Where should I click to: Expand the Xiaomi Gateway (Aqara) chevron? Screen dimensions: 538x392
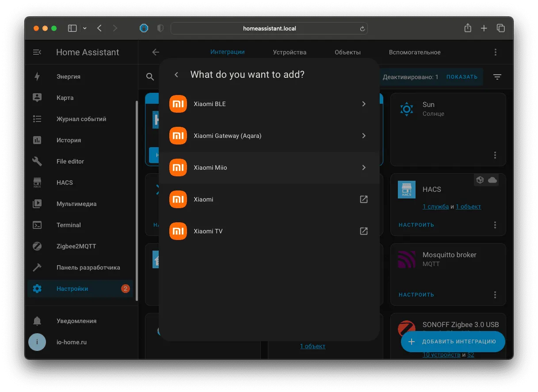tap(364, 136)
